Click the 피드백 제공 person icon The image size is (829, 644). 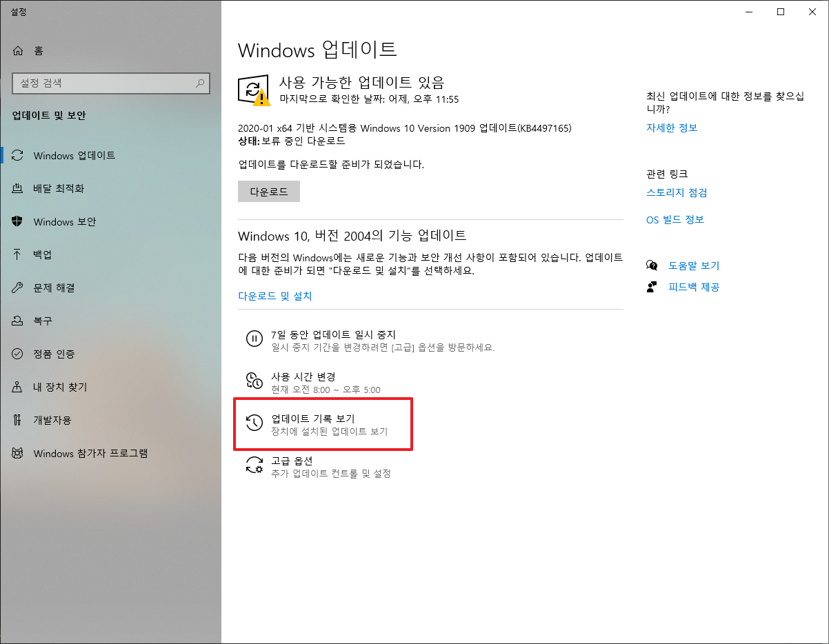[x=652, y=287]
